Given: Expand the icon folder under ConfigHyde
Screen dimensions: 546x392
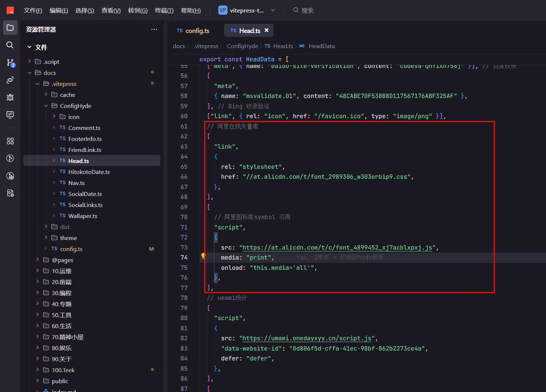Looking at the screenshot, I should tap(54, 117).
